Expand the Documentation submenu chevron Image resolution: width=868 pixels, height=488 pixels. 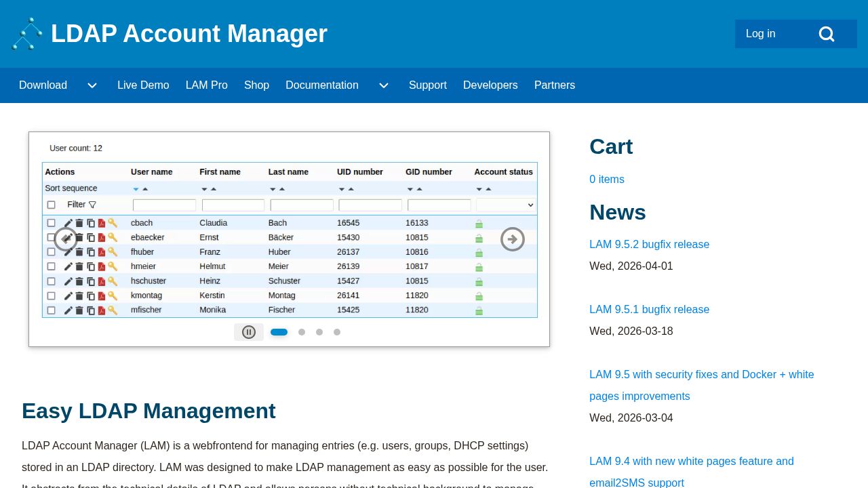[384, 85]
